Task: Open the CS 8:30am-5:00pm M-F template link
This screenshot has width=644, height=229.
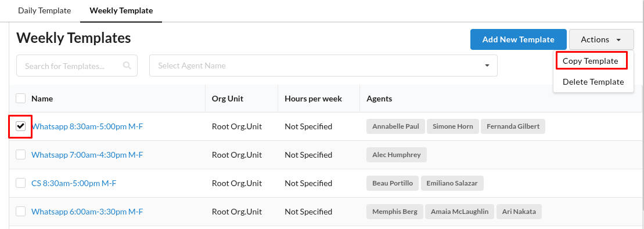Action: coord(74,183)
